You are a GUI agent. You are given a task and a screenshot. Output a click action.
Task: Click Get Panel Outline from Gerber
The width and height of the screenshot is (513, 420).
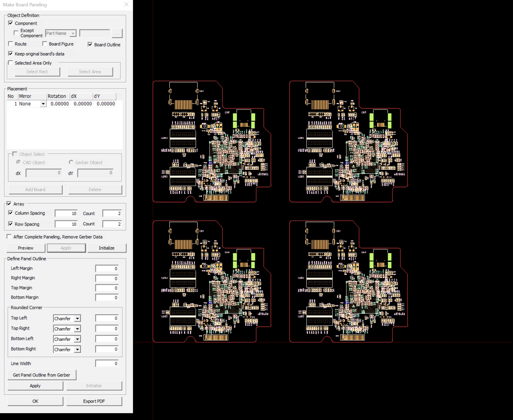point(42,375)
